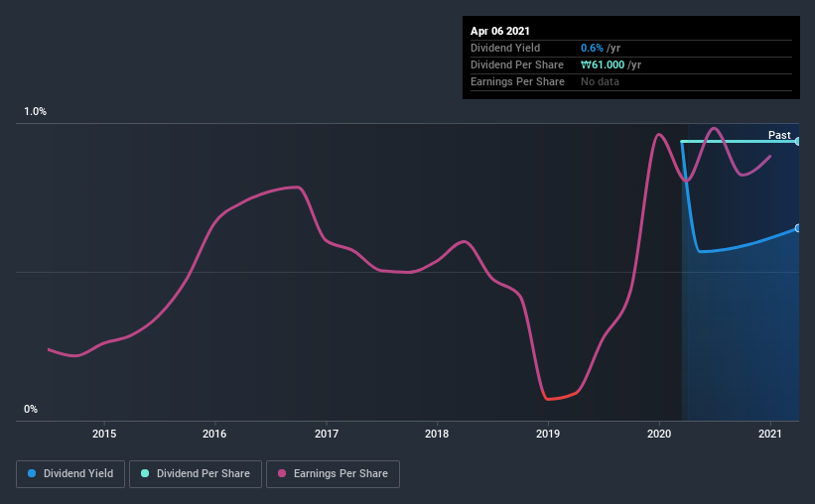Click the blue Dividend Yield legend dot
The height and width of the screenshot is (504, 815).
point(32,473)
